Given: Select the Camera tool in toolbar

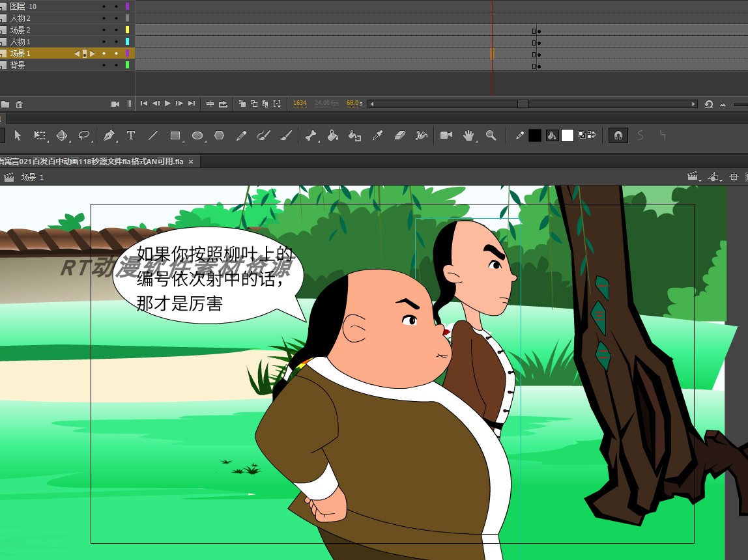Looking at the screenshot, I should click(446, 135).
